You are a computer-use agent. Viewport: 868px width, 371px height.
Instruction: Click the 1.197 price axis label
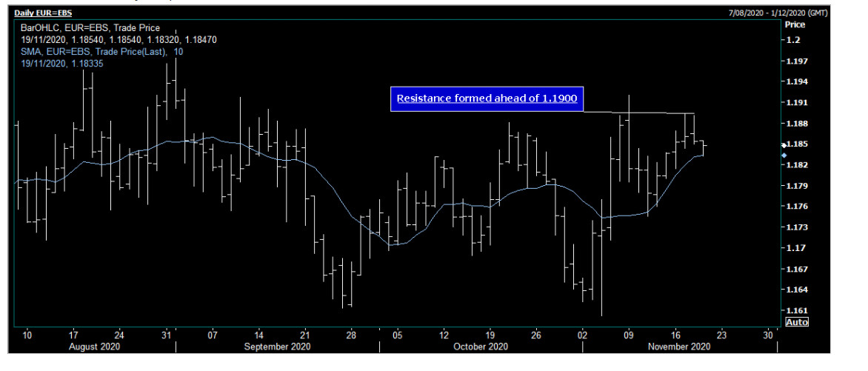coord(797,61)
